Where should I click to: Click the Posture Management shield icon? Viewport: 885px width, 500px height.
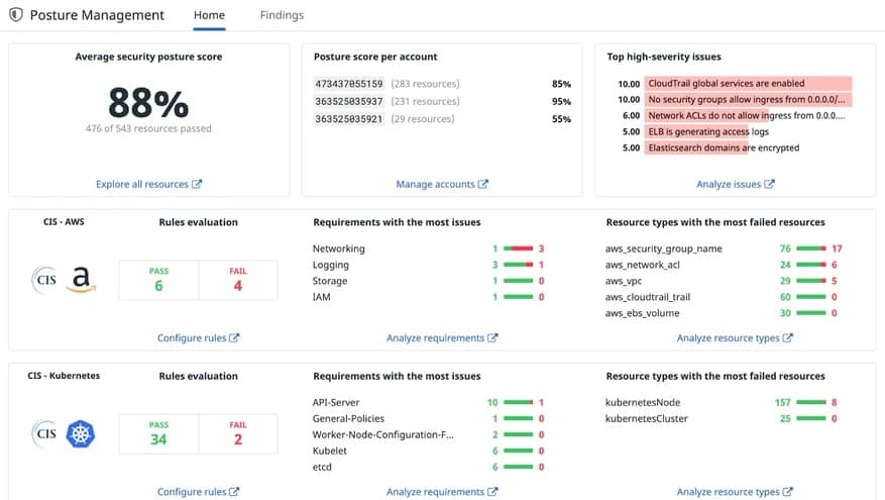[x=15, y=16]
